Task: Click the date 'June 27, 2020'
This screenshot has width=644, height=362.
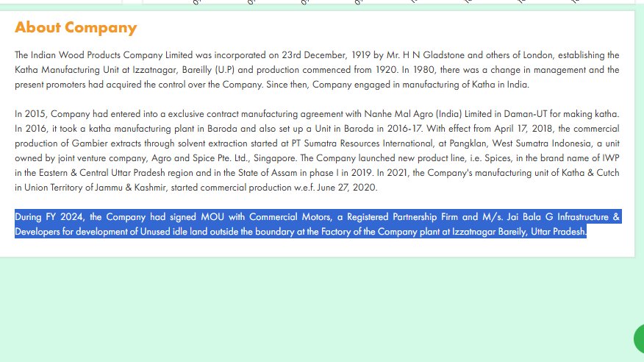Action: (347, 188)
